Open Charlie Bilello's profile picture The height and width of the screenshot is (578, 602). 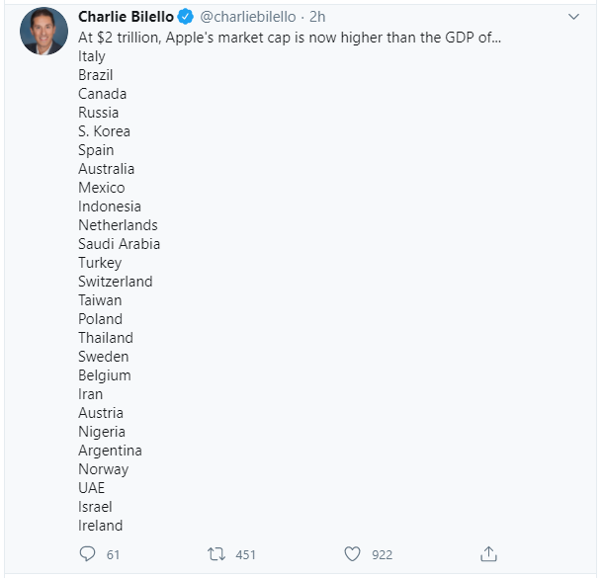point(45,32)
